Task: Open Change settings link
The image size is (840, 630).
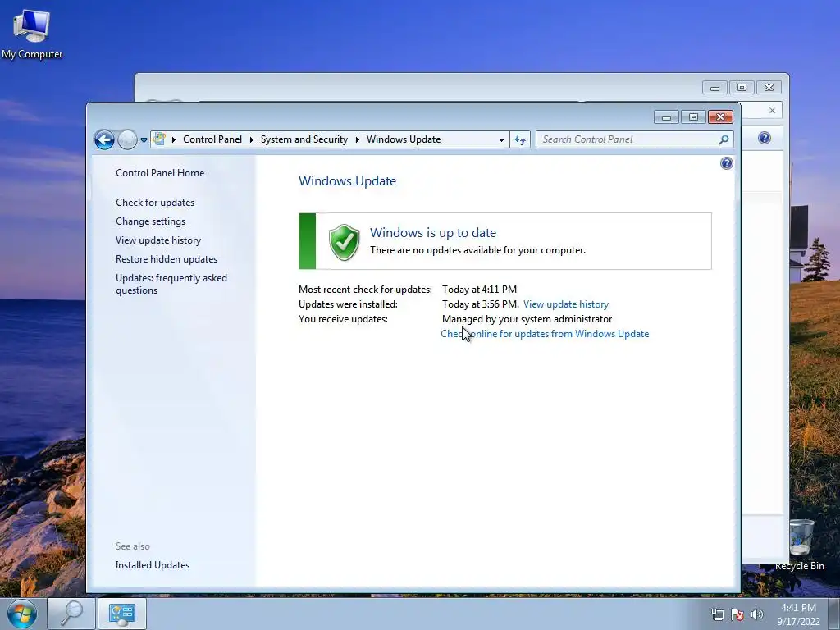Action: pos(151,221)
